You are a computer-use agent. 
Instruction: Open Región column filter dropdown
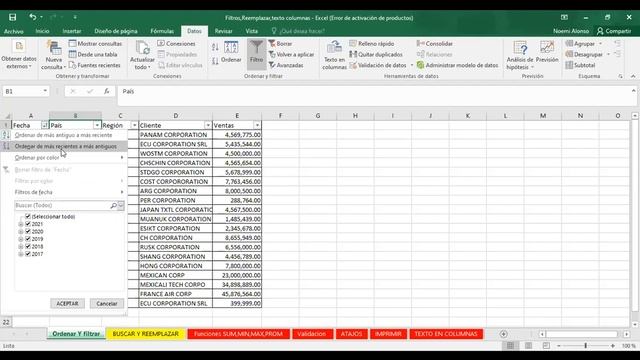[134, 125]
